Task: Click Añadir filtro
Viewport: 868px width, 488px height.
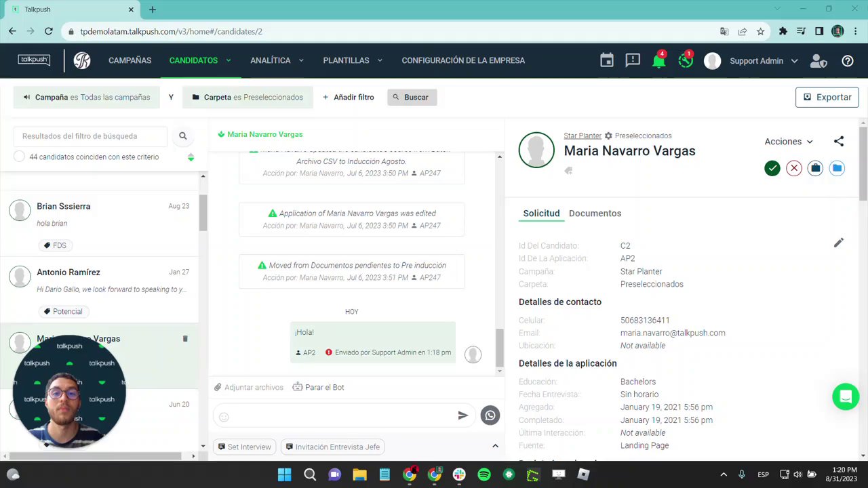Action: pos(348,97)
